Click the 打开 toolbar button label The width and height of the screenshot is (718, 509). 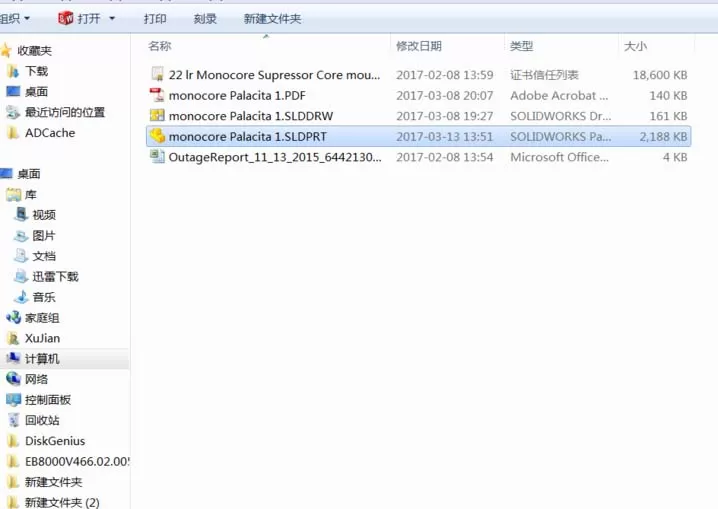click(88, 19)
